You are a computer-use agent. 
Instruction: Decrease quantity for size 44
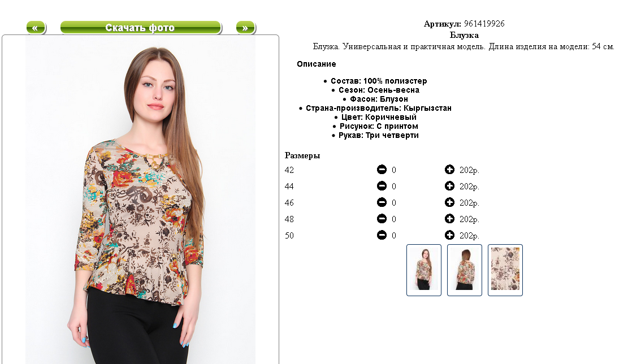(x=382, y=186)
